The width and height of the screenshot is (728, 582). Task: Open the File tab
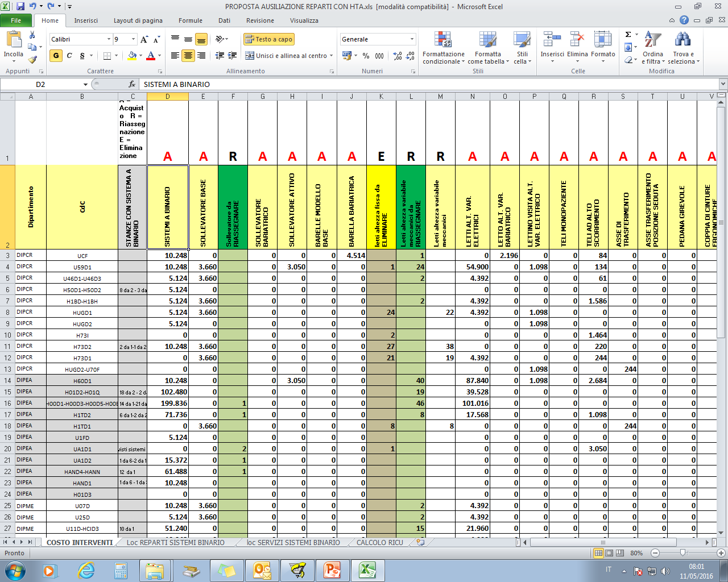[16, 20]
